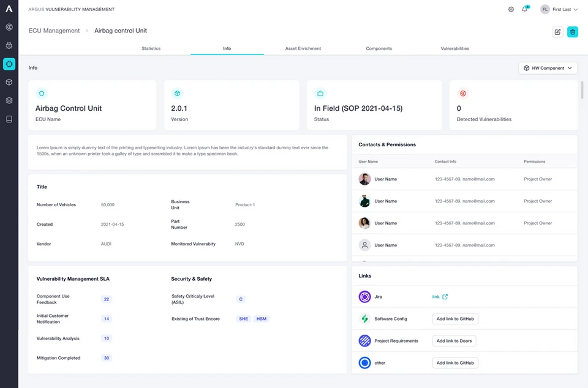This screenshot has width=588, height=388.
Task: Click the Mitigation Completed value 30
Action: click(107, 358)
